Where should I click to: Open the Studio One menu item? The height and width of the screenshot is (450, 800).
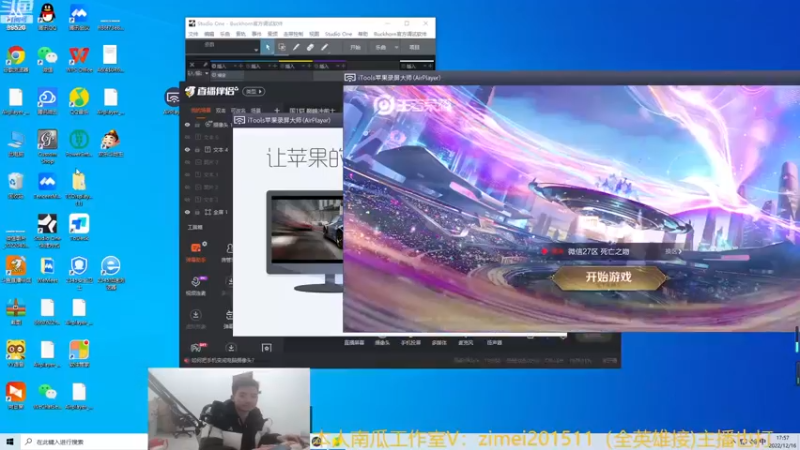(x=338, y=34)
